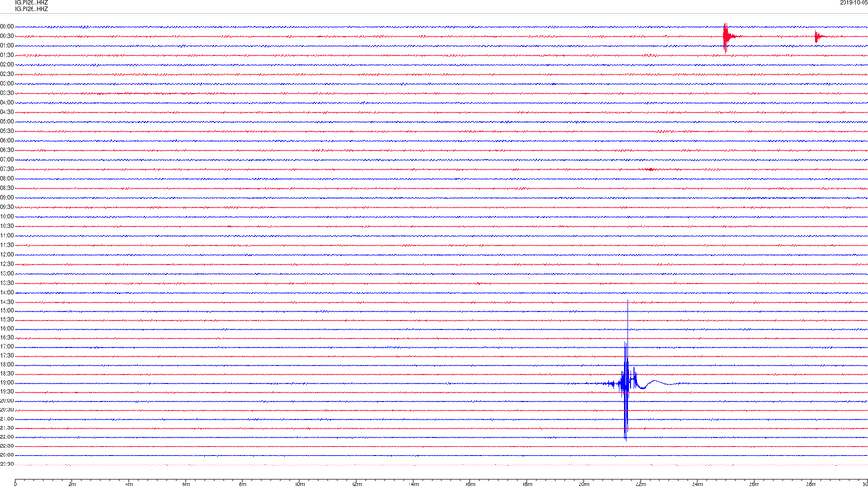
Task: Select the 03:30 time label
Action: point(6,93)
